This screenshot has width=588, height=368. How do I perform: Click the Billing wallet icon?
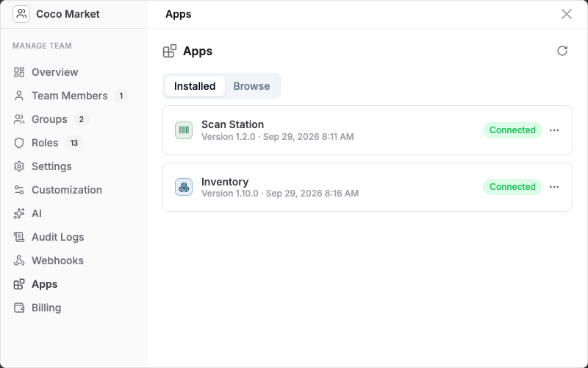19,308
